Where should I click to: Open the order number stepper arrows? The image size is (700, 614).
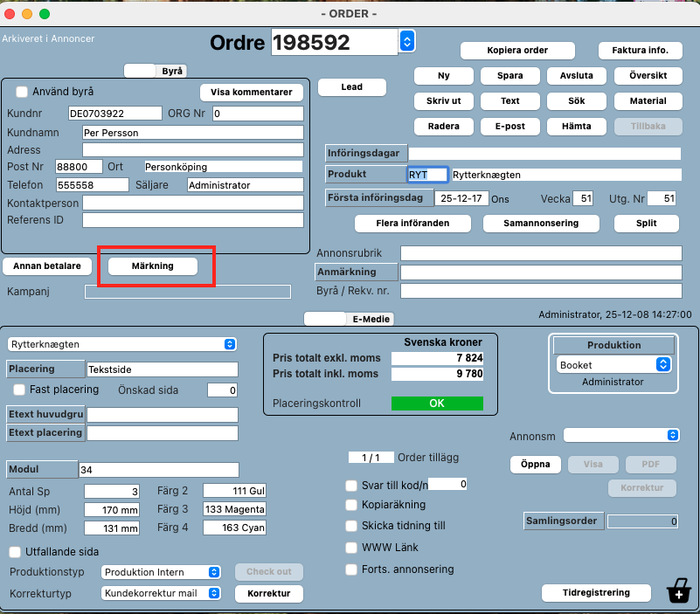point(406,41)
